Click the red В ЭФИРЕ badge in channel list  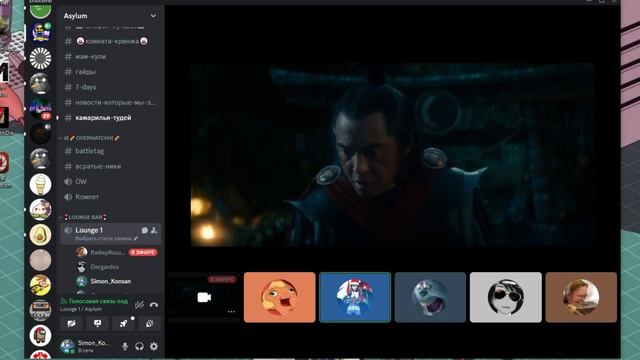tap(143, 252)
